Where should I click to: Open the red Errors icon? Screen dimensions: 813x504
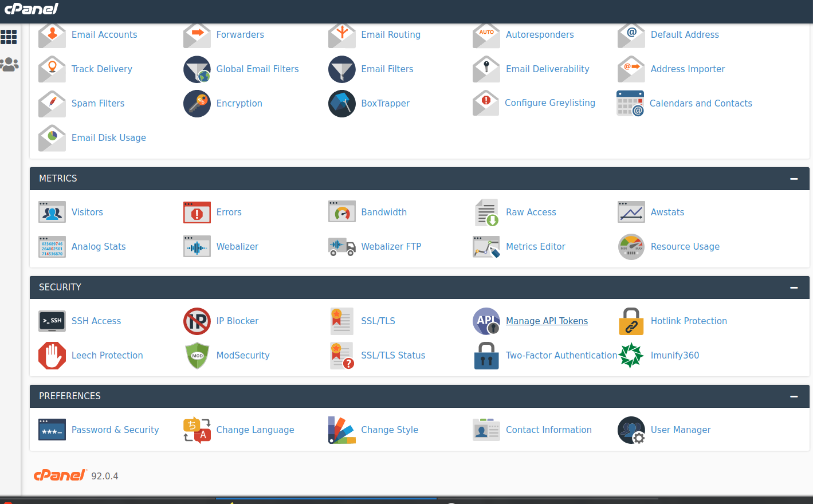(197, 212)
